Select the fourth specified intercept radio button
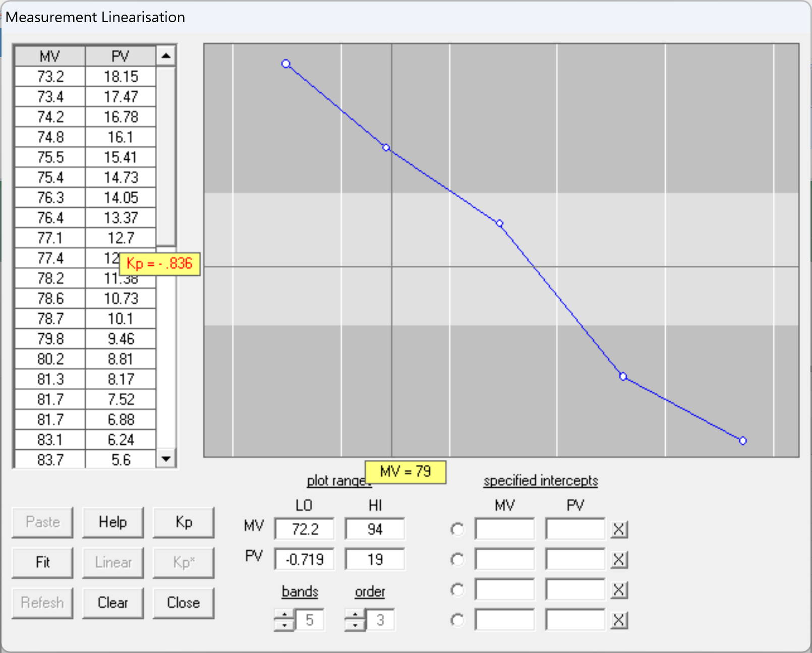The image size is (812, 653). coord(457,620)
